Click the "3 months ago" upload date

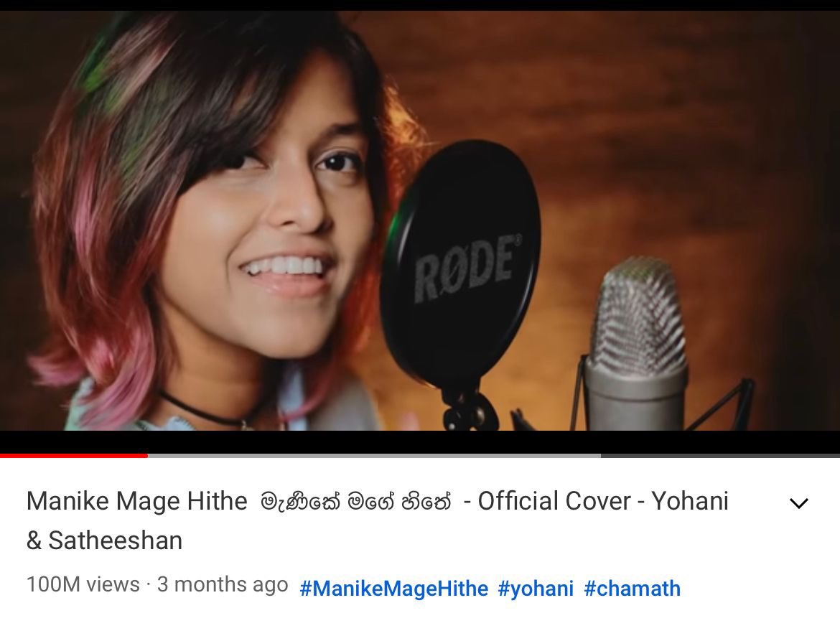223,584
